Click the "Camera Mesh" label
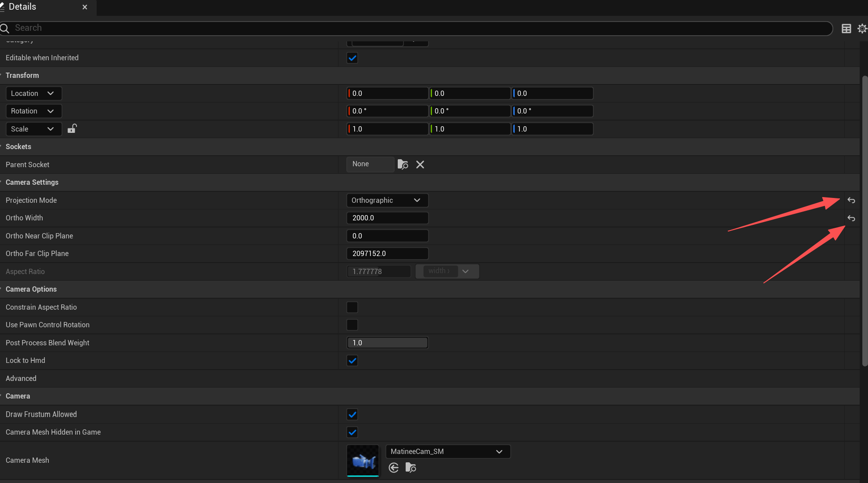 (27, 460)
